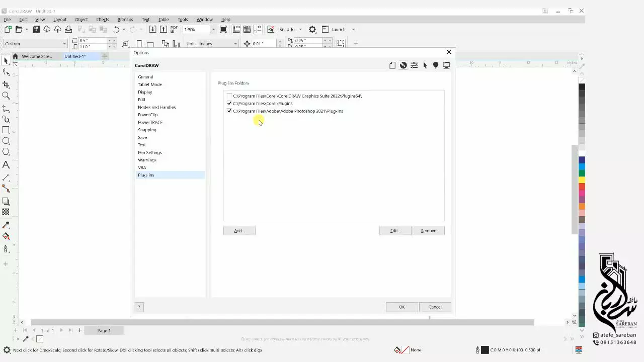Screen dimensions: 644x362
Task: Click the page width field showing 8.5"
Action: (x=92, y=41)
